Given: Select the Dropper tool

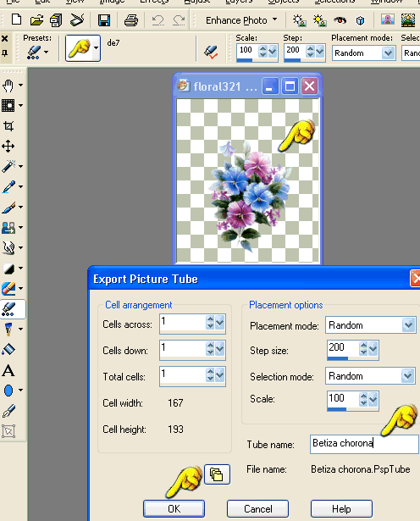Looking at the screenshot, I should 8,186.
